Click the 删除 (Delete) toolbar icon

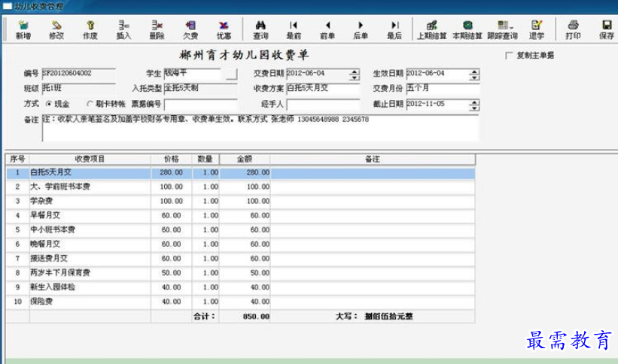tap(157, 29)
